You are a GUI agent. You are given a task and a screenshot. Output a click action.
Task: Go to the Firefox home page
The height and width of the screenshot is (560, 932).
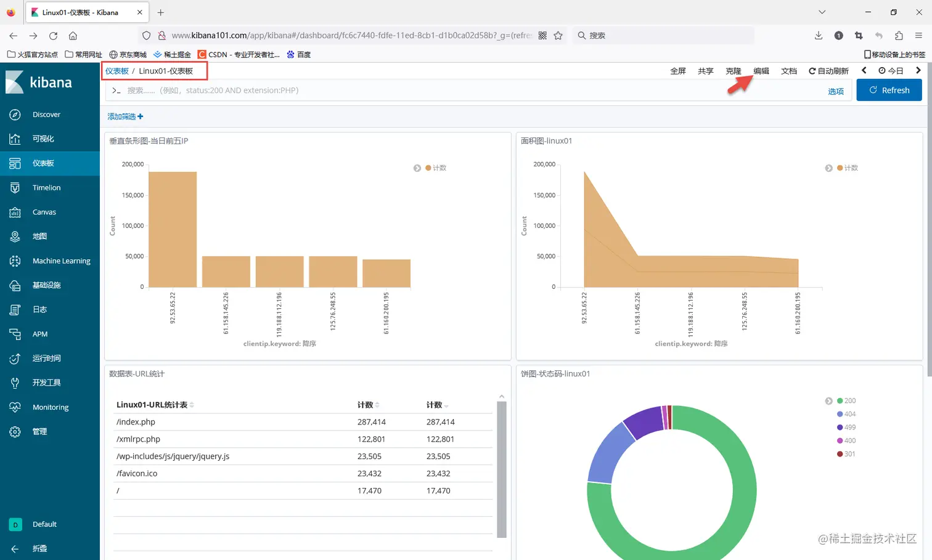tap(73, 36)
